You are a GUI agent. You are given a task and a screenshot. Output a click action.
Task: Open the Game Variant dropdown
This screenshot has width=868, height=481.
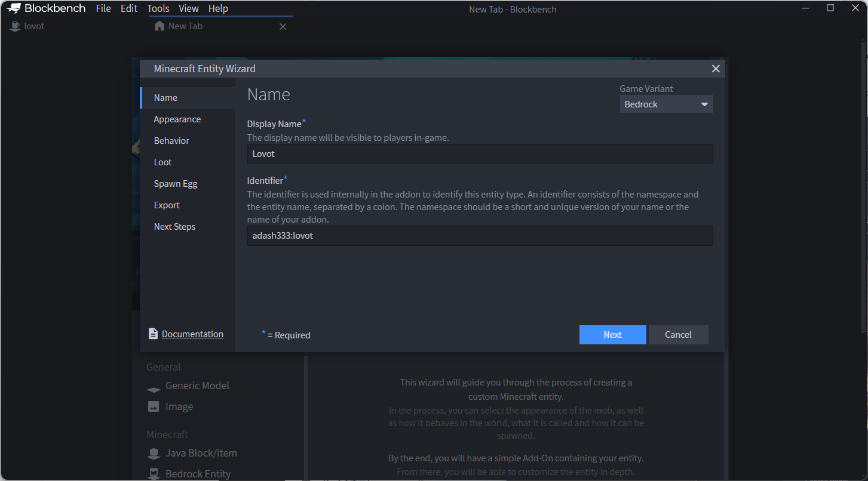click(666, 104)
